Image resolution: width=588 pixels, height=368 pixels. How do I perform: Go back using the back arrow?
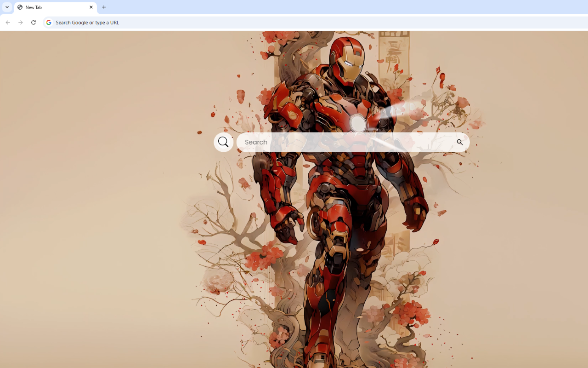tap(8, 22)
